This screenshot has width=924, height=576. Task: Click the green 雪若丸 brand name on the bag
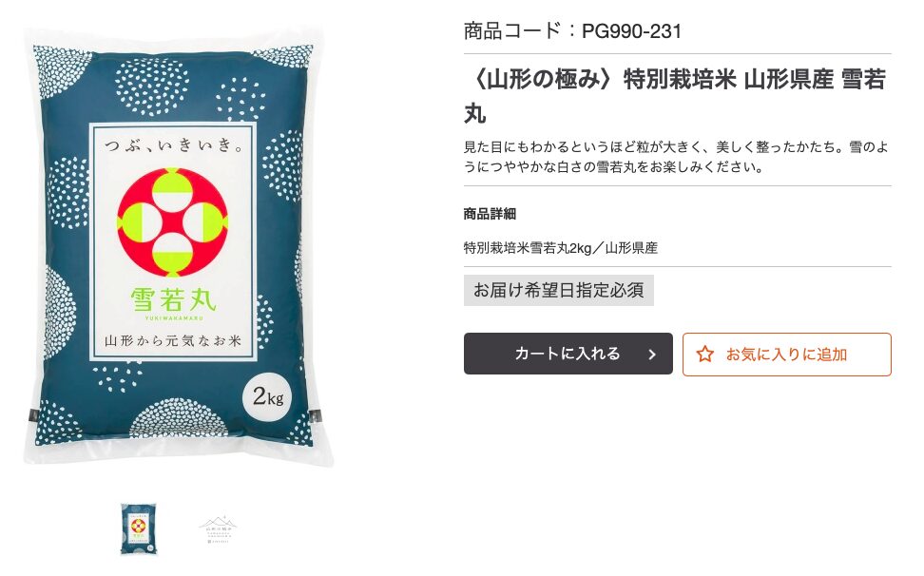[173, 299]
